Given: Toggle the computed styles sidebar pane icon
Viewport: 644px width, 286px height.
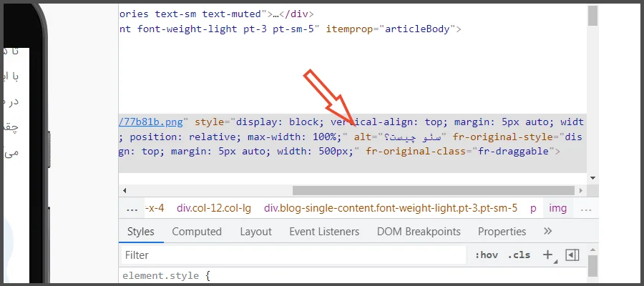Looking at the screenshot, I should click(x=572, y=255).
